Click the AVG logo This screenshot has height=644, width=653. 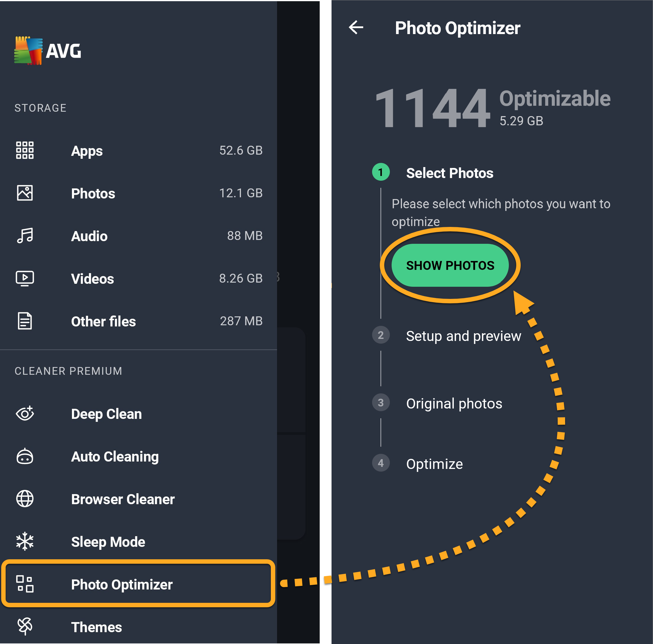pos(48,51)
